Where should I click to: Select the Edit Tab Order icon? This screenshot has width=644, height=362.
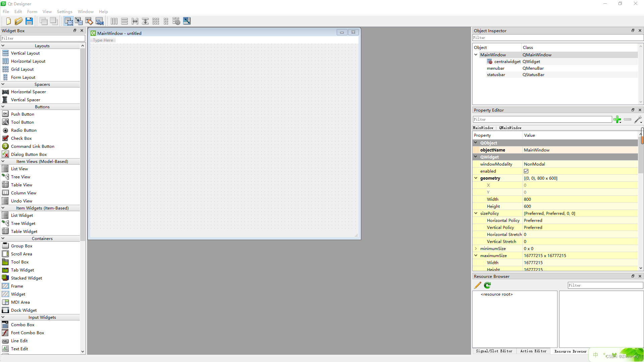click(x=100, y=21)
